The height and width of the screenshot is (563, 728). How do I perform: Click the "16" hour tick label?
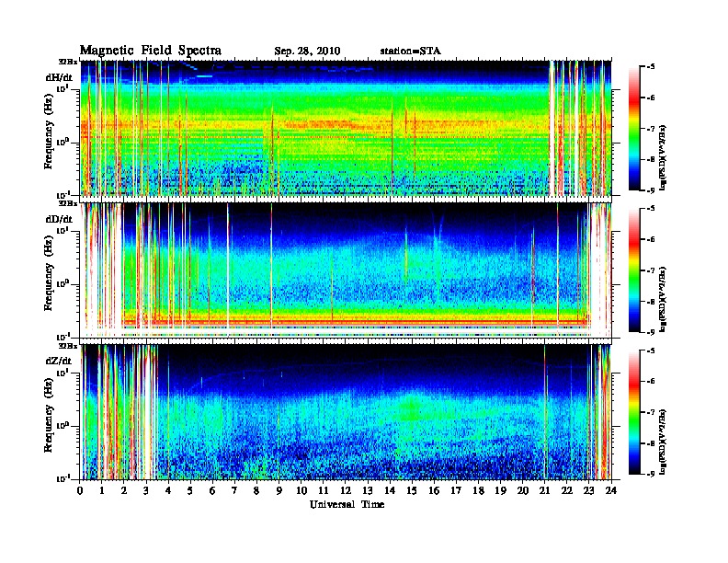click(434, 490)
